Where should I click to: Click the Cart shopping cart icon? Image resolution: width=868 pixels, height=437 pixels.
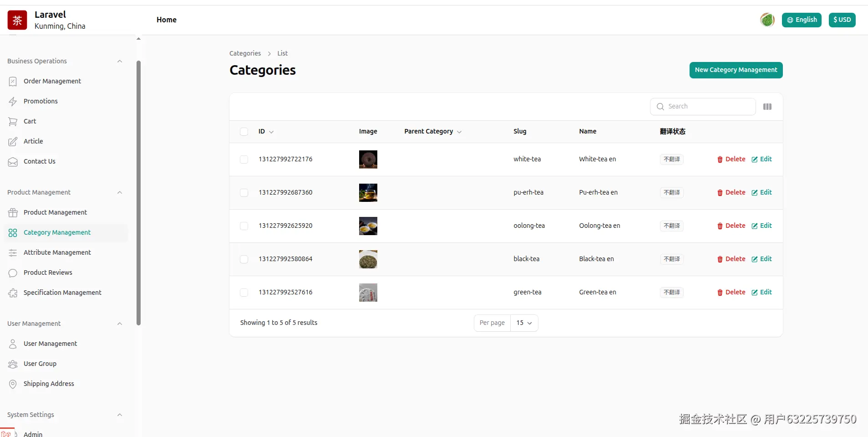pyautogui.click(x=13, y=122)
